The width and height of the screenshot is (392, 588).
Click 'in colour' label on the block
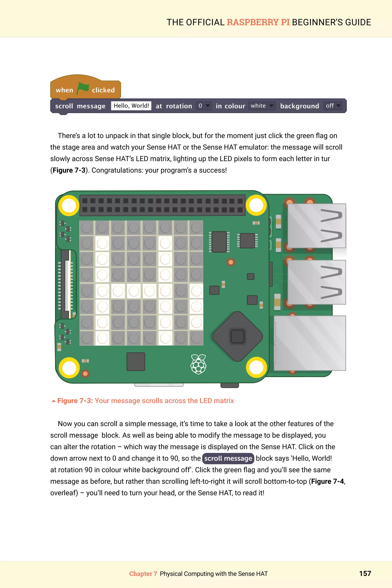click(x=230, y=106)
